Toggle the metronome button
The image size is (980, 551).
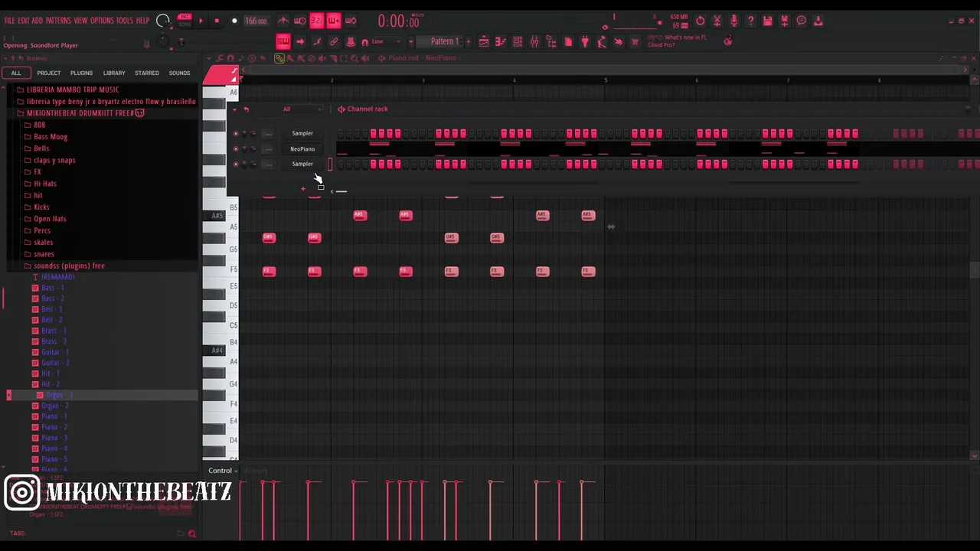click(x=283, y=21)
